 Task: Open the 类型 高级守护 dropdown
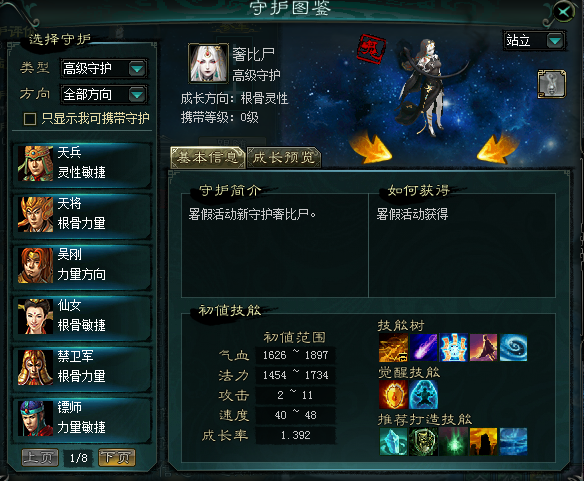[x=104, y=69]
